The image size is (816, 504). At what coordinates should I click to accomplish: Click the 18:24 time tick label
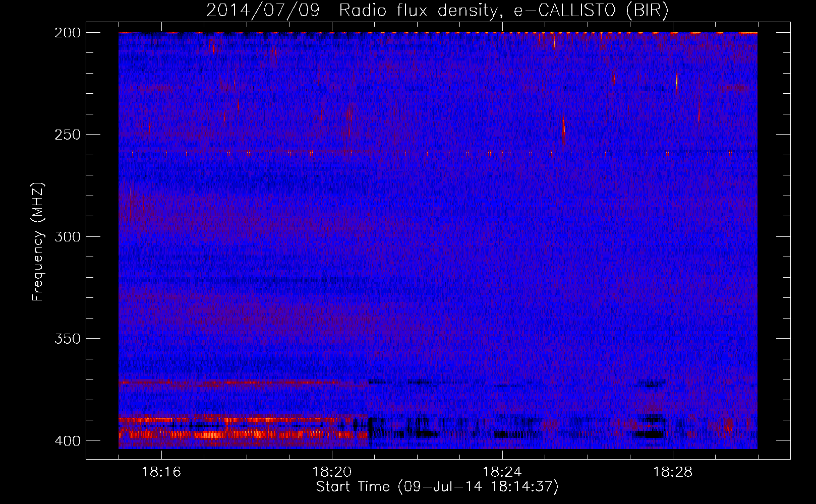coord(502,472)
